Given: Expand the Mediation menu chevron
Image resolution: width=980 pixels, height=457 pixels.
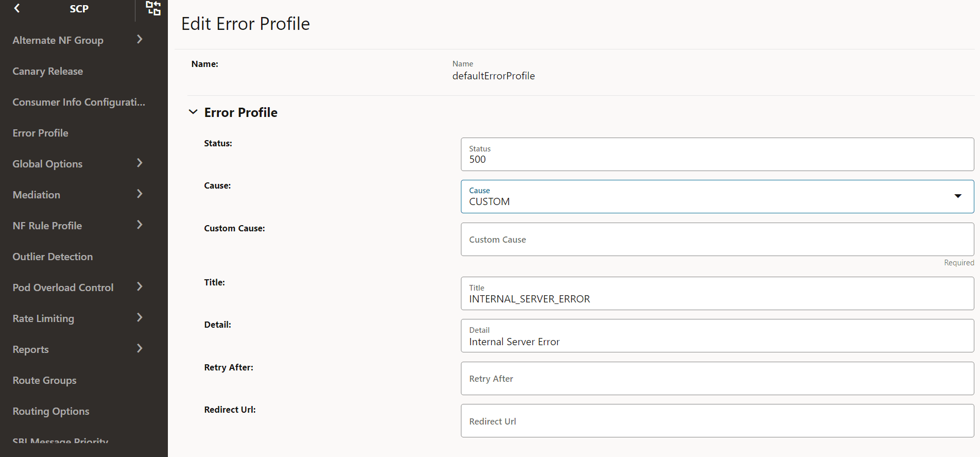Looking at the screenshot, I should pyautogui.click(x=140, y=194).
